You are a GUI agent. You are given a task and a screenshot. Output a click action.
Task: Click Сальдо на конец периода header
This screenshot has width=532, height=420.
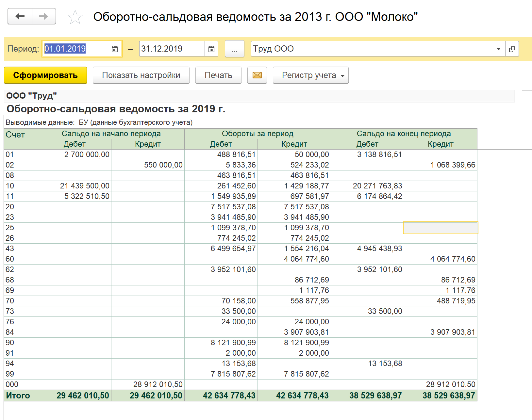[404, 134]
